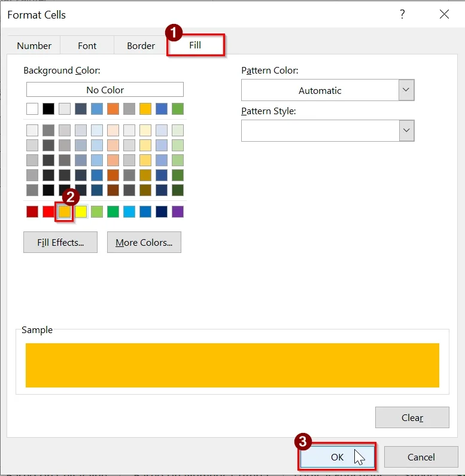Go to the Border tab
Screen dimensions: 465x476
(141, 45)
